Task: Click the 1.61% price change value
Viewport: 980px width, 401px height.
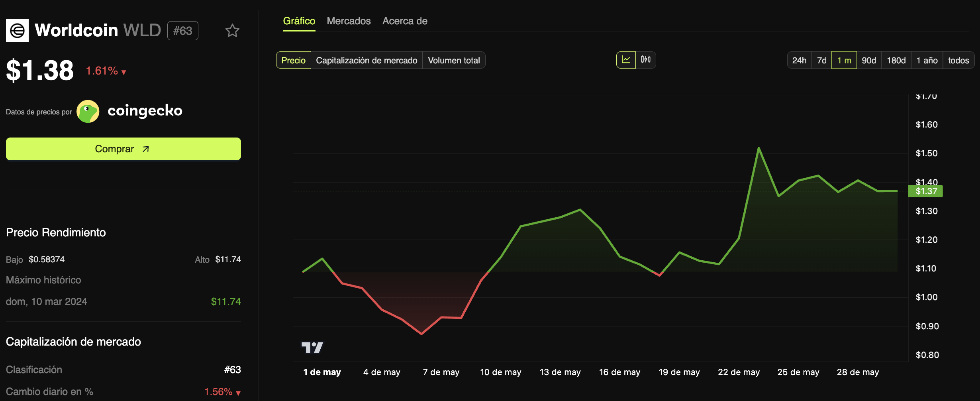Action: tap(106, 71)
